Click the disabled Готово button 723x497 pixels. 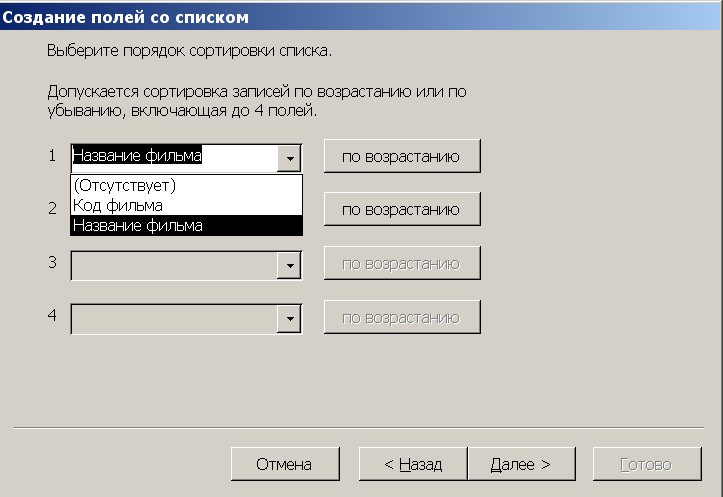pyautogui.click(x=647, y=464)
